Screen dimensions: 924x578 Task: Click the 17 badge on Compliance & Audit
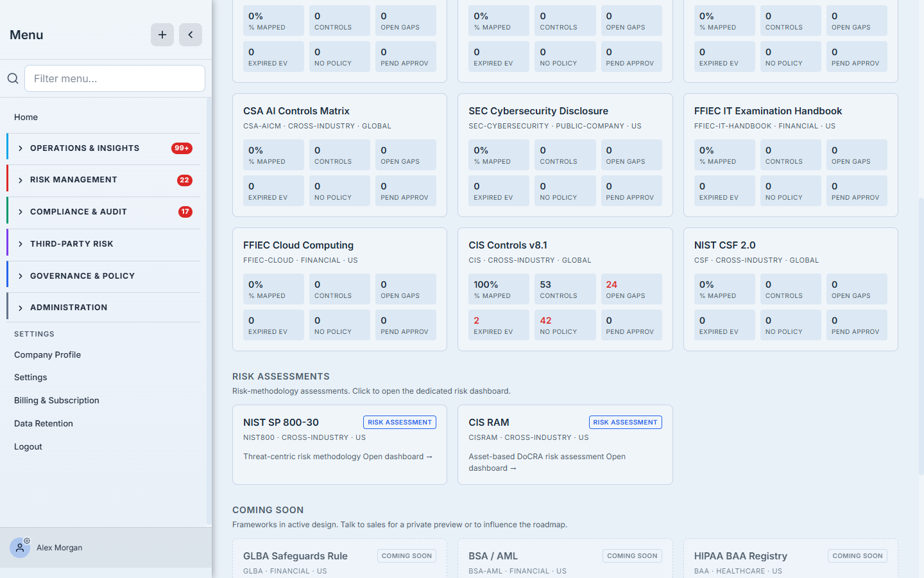pos(185,212)
